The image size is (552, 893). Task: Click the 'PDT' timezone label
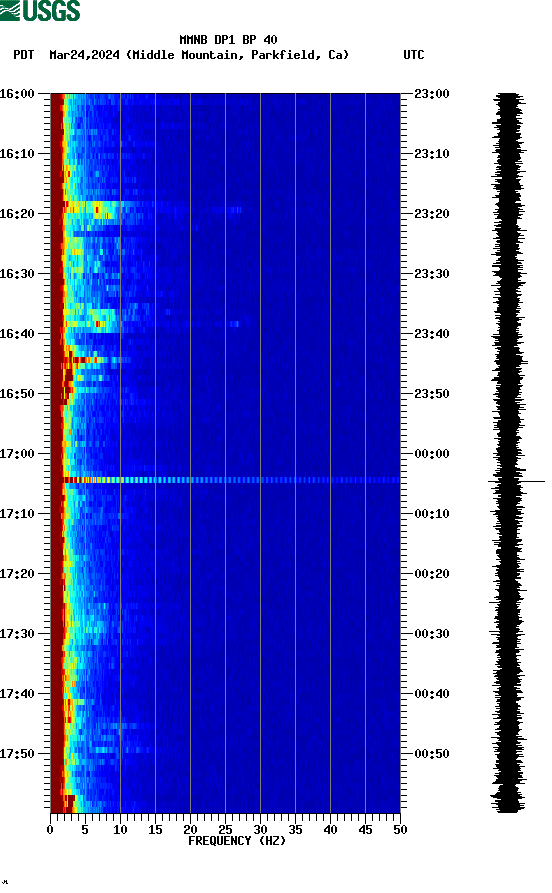(23, 55)
